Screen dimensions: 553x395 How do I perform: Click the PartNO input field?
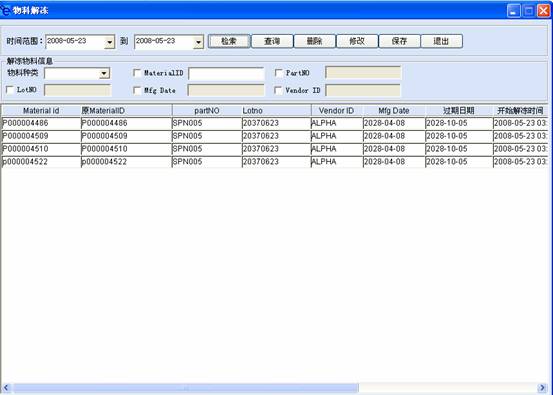pyautogui.click(x=363, y=73)
